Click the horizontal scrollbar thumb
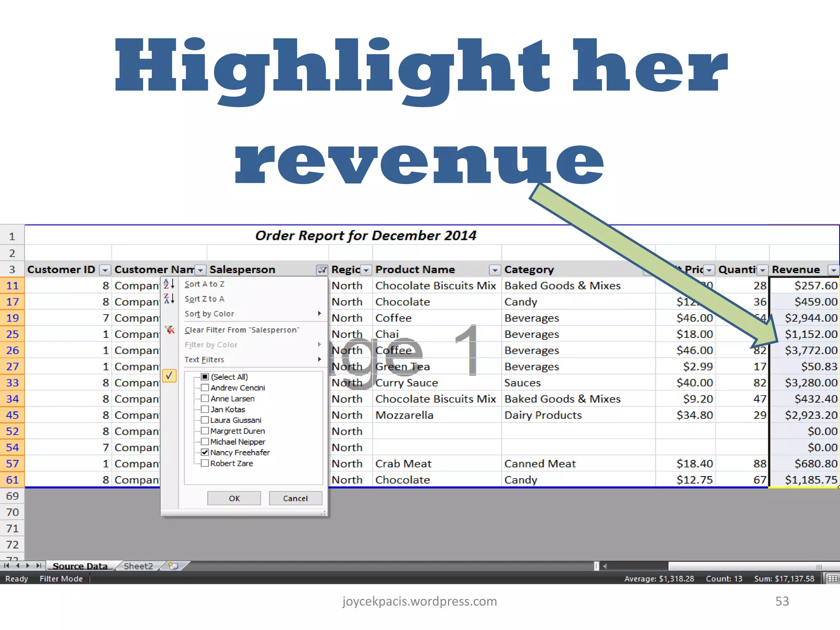This screenshot has height=630, width=840. (753, 566)
